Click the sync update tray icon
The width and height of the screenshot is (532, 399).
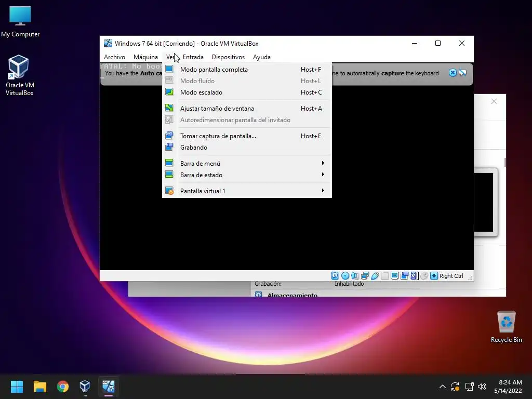455,387
